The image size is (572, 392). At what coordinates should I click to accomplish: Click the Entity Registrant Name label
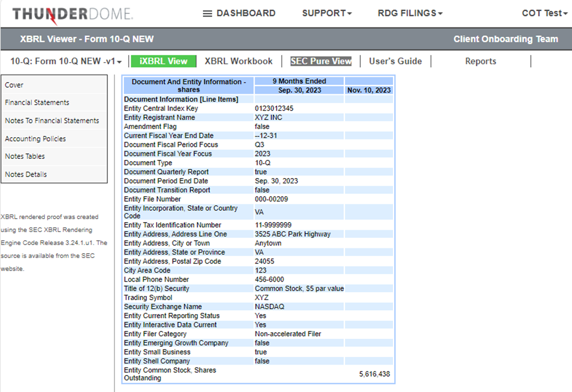160,118
